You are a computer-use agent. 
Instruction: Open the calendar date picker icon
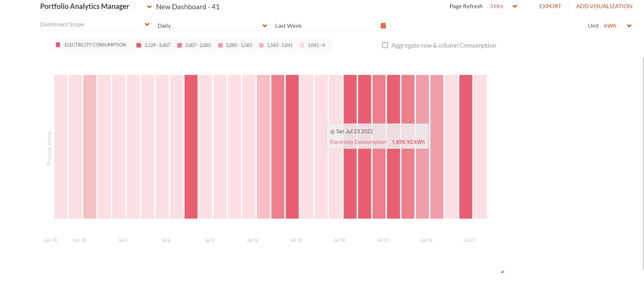(383, 26)
